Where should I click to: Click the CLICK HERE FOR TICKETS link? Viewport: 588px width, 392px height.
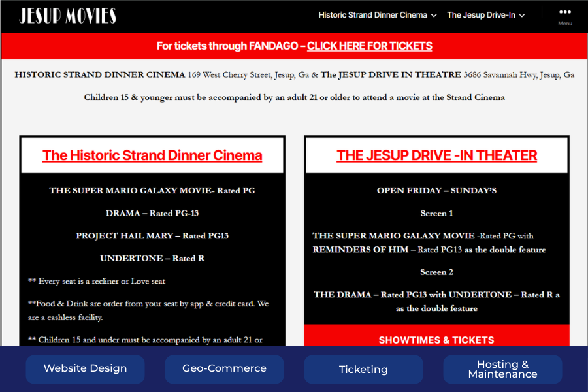pyautogui.click(x=370, y=46)
